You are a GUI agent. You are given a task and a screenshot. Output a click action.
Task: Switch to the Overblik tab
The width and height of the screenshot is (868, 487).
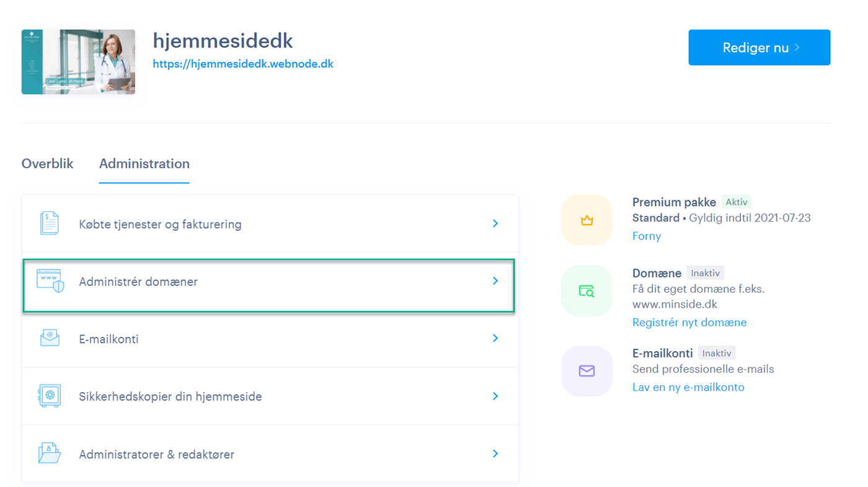[47, 163]
